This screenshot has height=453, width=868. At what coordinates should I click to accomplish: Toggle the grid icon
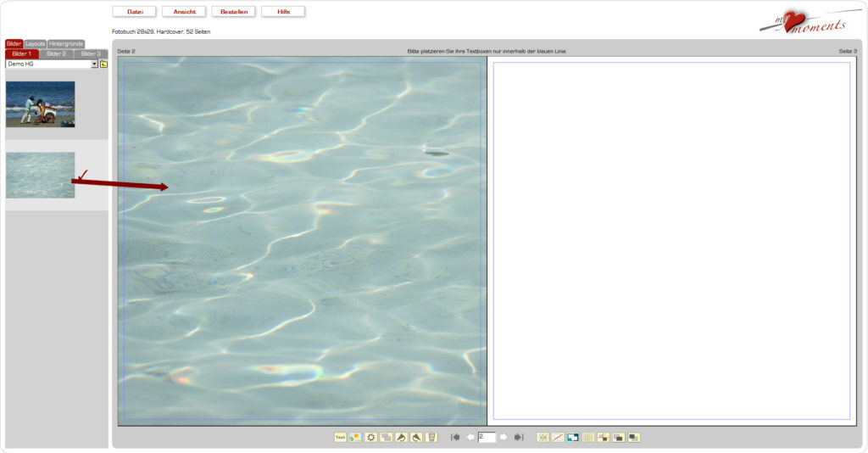pos(588,438)
